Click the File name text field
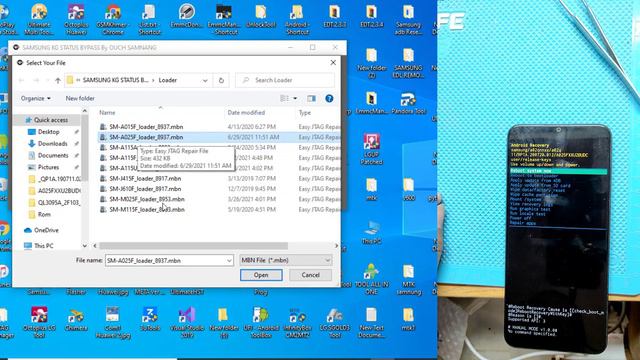Screen dimensions: 640x360 [165, 260]
